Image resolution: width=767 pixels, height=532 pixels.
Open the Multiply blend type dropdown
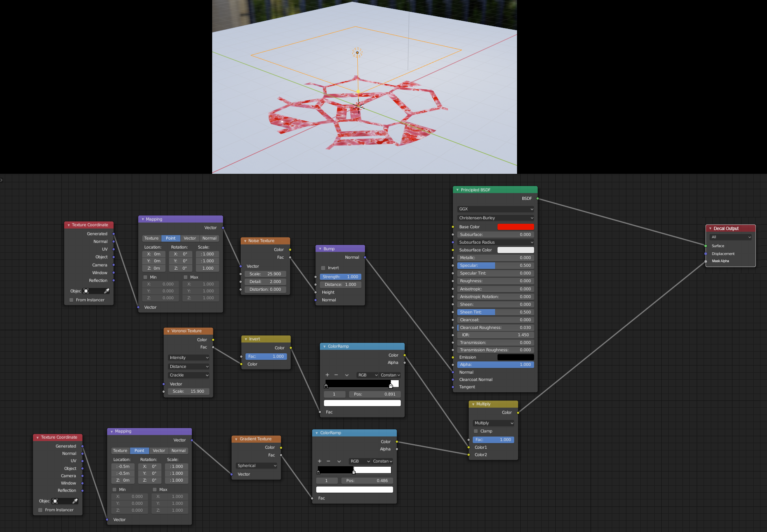coord(493,423)
